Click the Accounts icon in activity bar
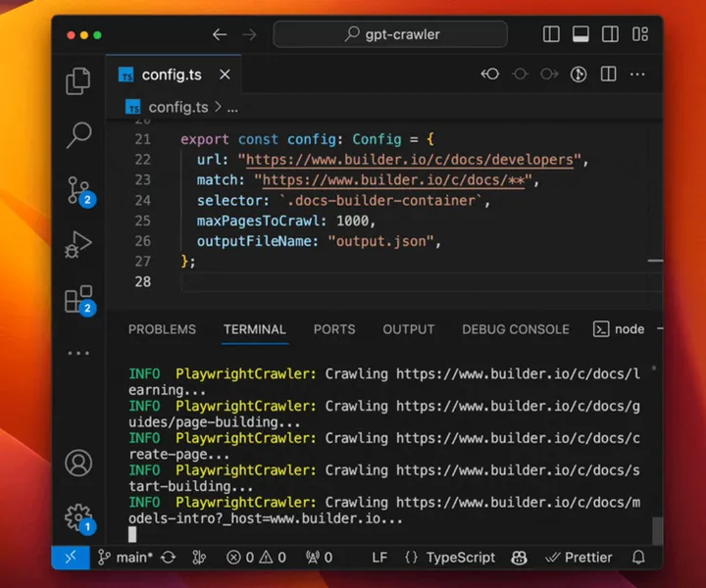The image size is (706, 588). [78, 463]
